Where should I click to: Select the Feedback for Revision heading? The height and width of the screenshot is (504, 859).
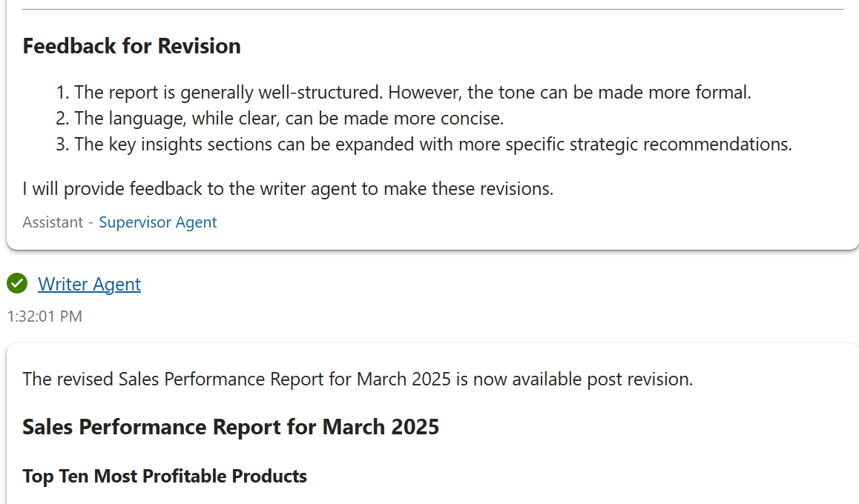pyautogui.click(x=131, y=46)
